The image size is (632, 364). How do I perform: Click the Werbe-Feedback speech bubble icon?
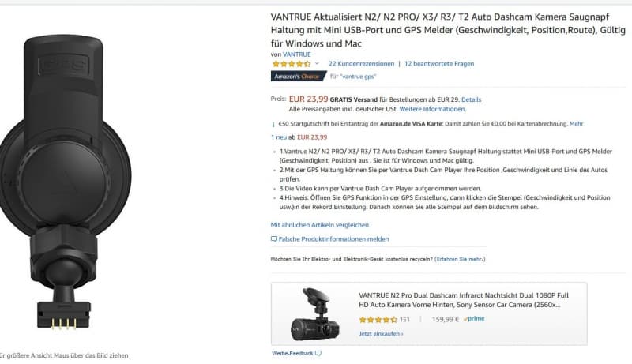pos(318,354)
